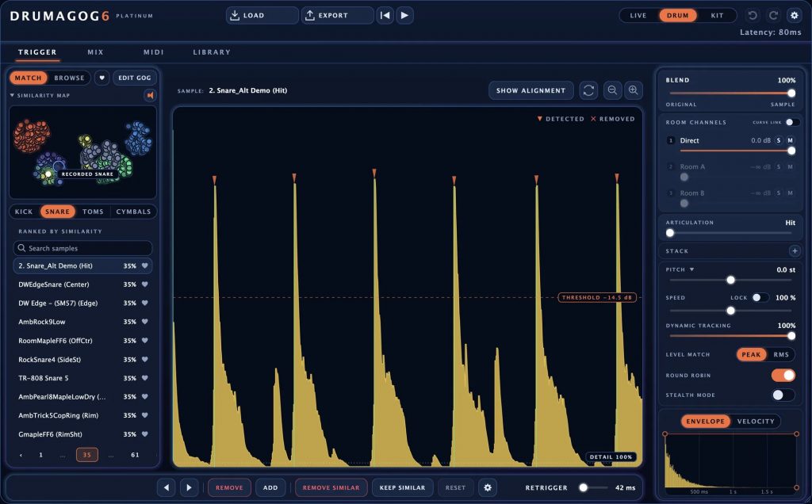Open the LIBRARY tab

click(x=212, y=52)
